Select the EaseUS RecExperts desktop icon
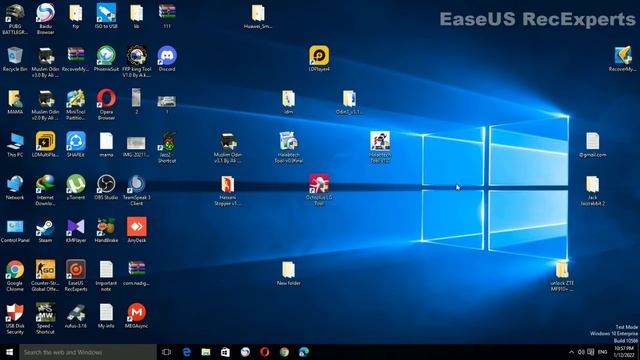The height and width of the screenshot is (360, 640). pyautogui.click(x=76, y=276)
